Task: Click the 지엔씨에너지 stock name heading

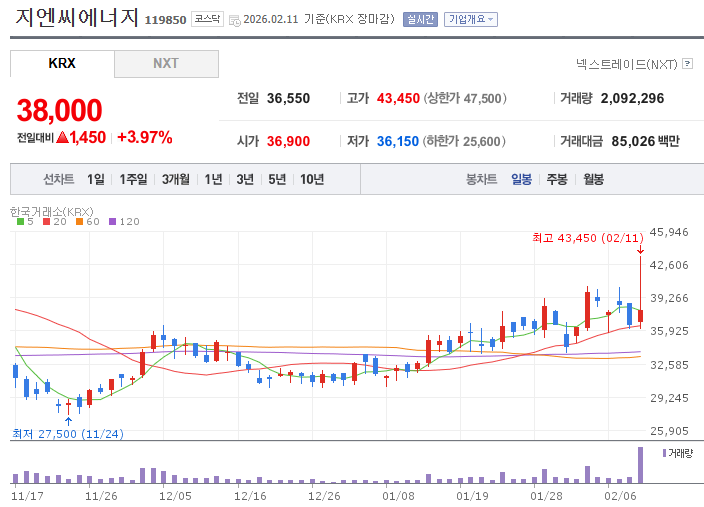Action: click(x=77, y=18)
